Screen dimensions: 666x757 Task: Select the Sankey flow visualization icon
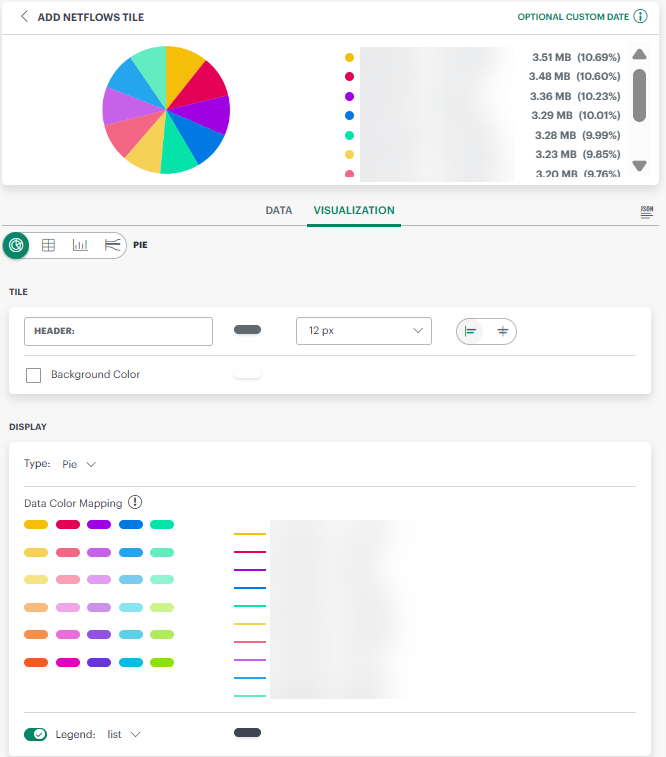pos(112,245)
